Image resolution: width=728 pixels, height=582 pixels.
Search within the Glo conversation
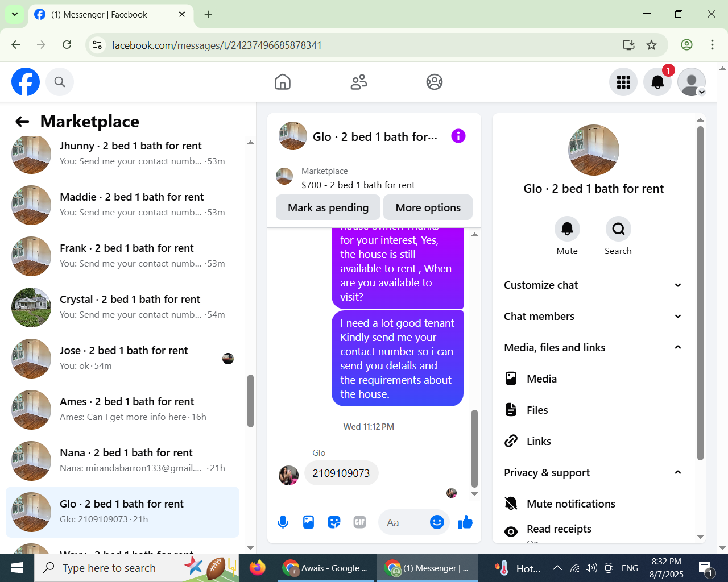click(618, 229)
